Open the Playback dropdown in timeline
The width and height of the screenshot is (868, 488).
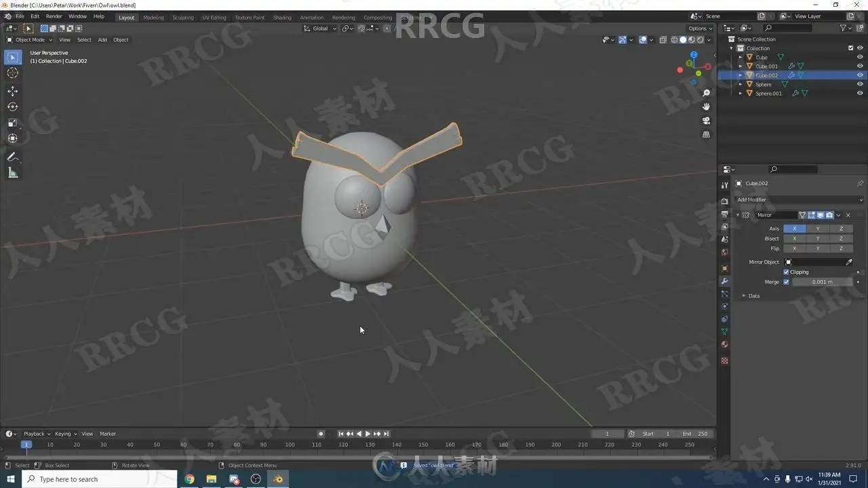click(36, 434)
